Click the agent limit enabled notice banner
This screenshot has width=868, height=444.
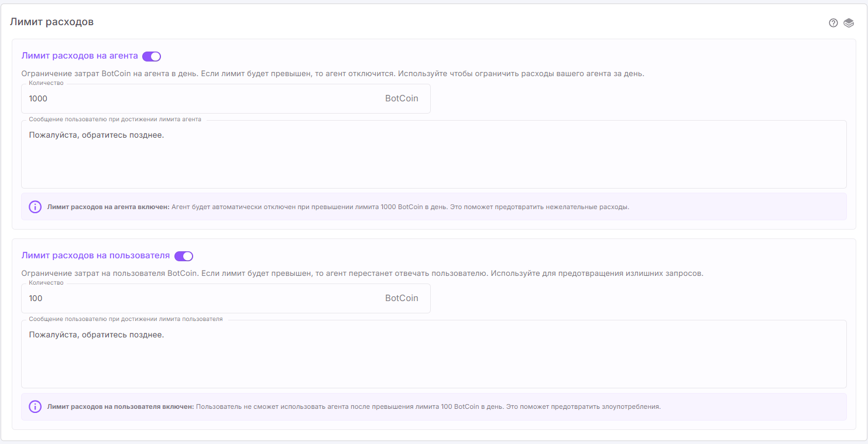point(433,207)
